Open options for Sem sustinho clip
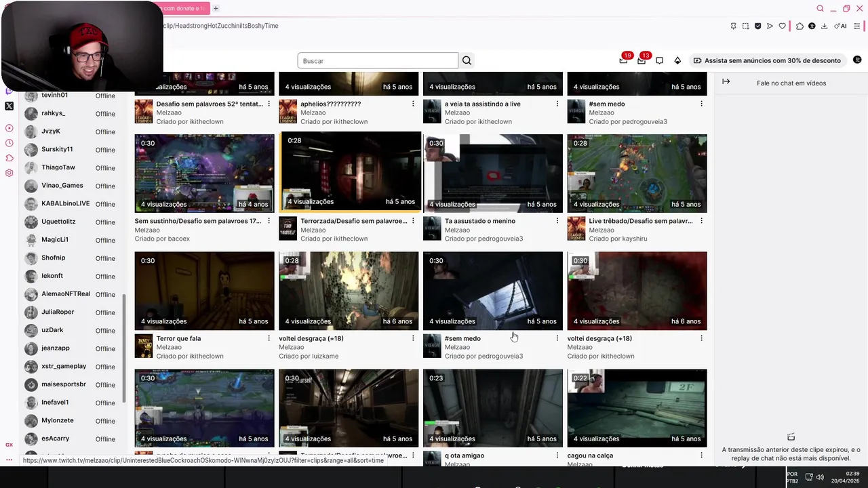This screenshot has width=868, height=488. pos(269,221)
